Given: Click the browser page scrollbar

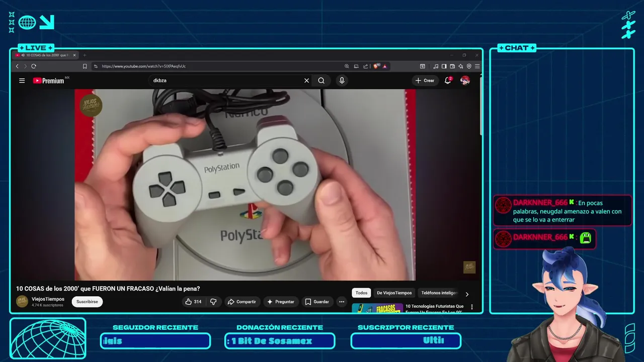Looking at the screenshot, I should click(x=480, y=106).
